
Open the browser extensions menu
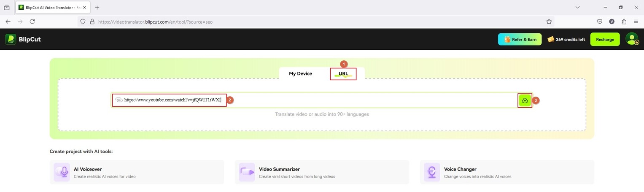(x=624, y=22)
